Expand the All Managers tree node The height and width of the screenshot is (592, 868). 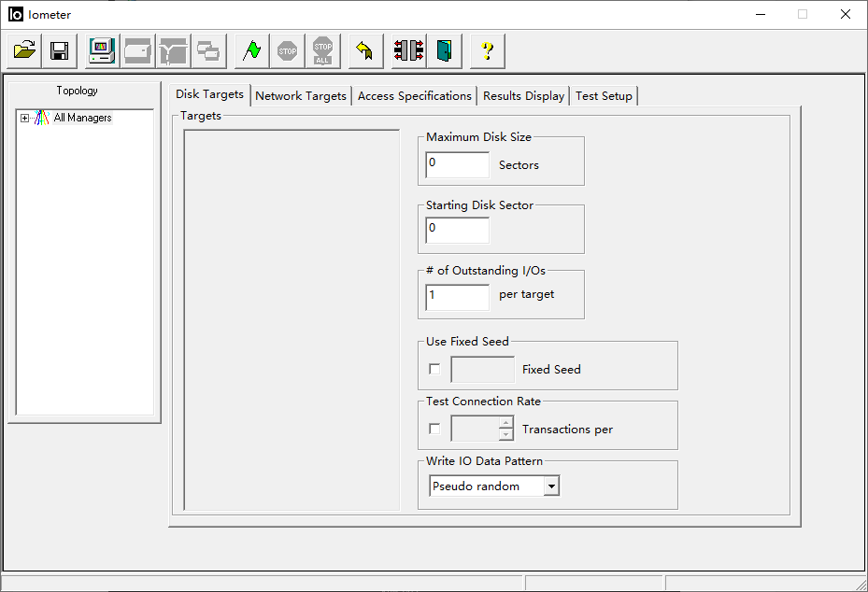click(x=24, y=118)
